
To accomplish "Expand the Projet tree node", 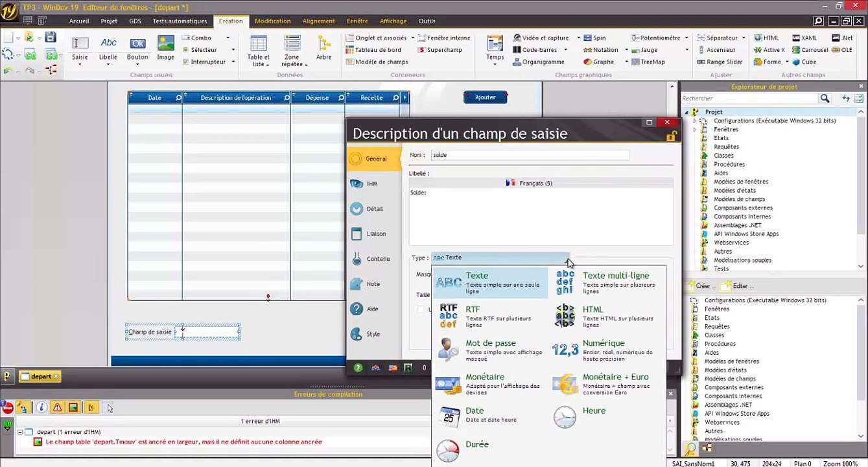I will 686,112.
